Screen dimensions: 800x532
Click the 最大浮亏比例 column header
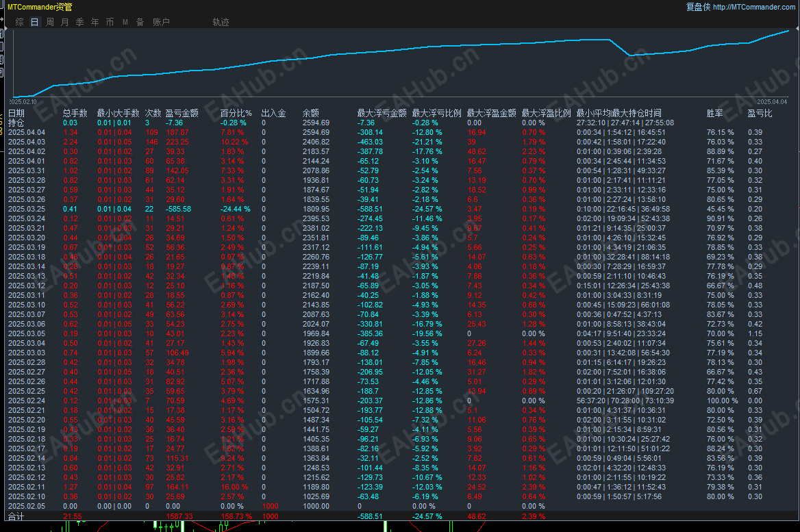(437, 113)
